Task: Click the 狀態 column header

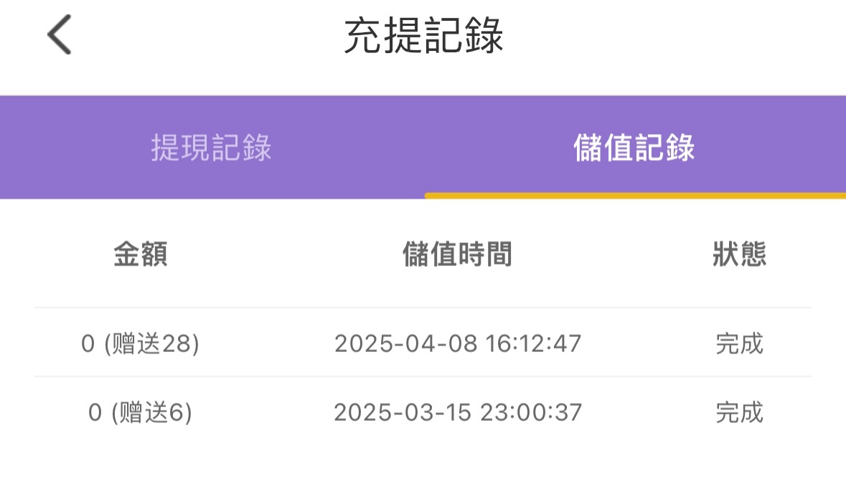Action: pos(739,255)
